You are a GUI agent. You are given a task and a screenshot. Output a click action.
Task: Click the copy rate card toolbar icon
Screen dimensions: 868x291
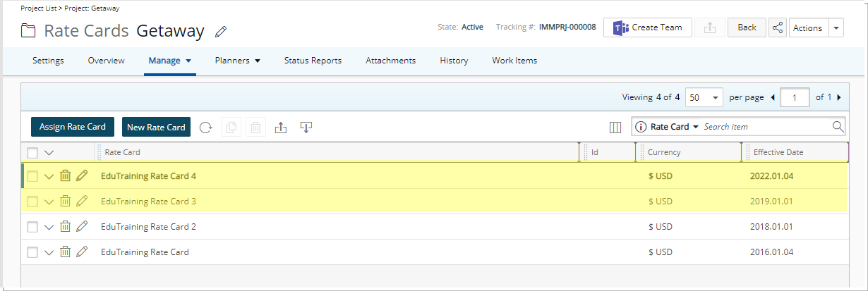[x=231, y=128]
